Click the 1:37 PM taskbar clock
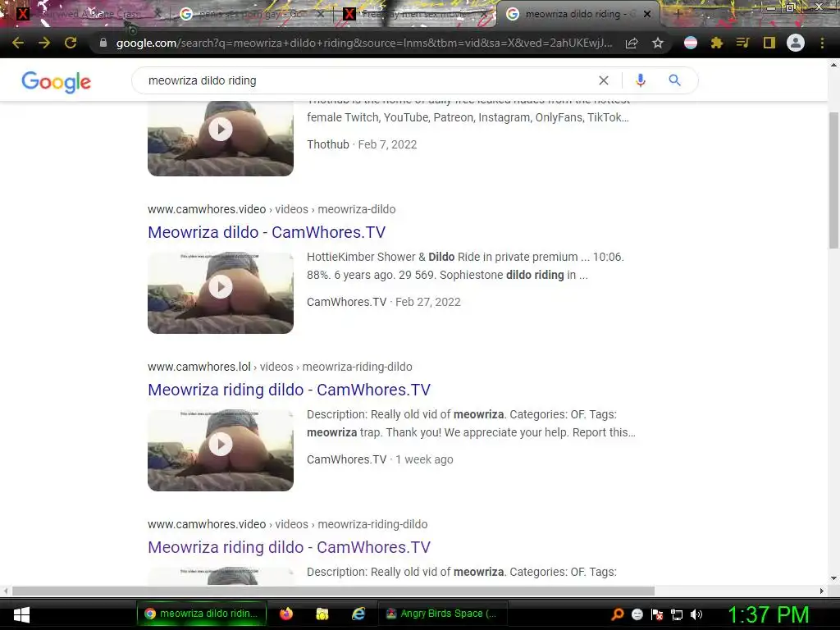The image size is (840, 630). tap(768, 614)
